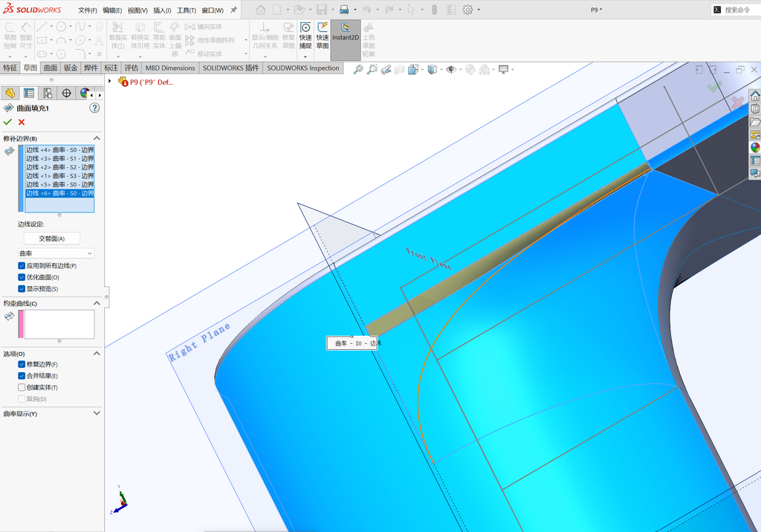761x532 pixels.
Task: Open the 快速捕捉 dropdown arrow
Action: point(305,56)
